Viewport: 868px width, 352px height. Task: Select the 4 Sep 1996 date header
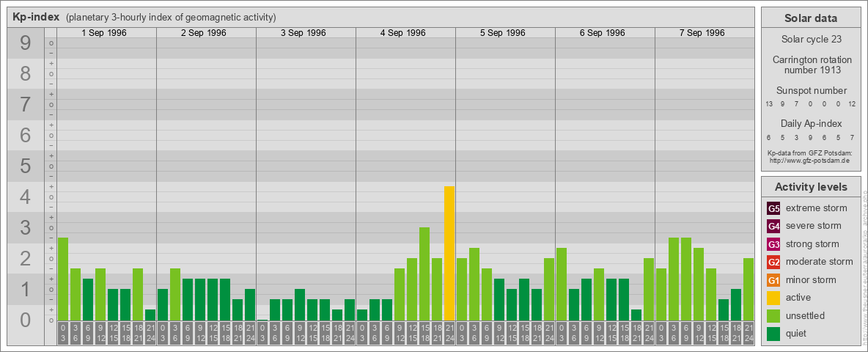pyautogui.click(x=403, y=33)
